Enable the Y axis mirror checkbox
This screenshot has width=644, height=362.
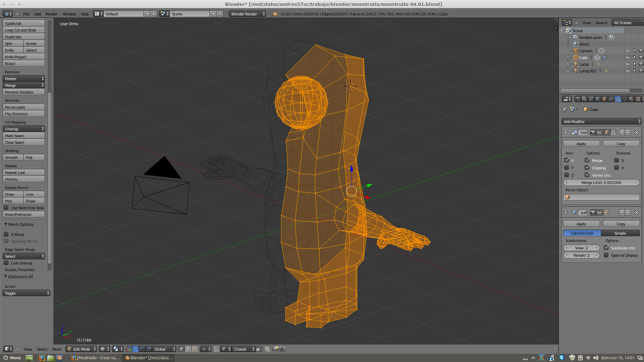click(x=567, y=168)
